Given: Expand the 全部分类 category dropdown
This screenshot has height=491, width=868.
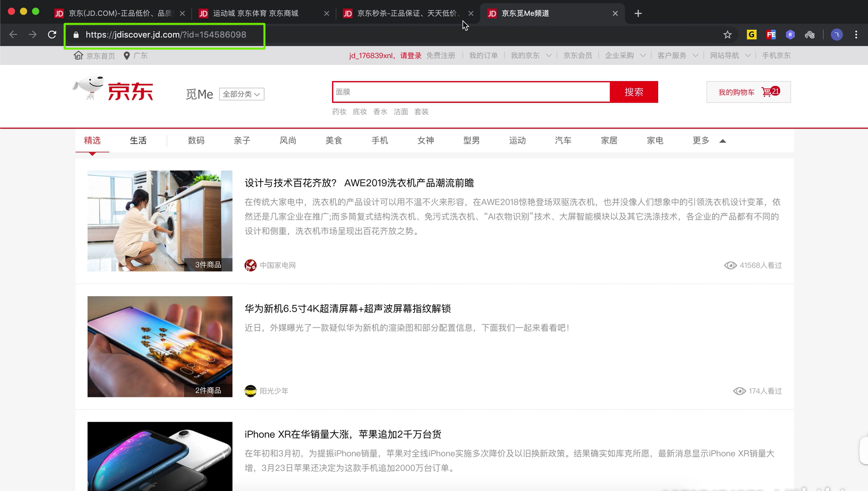Looking at the screenshot, I should coord(242,94).
